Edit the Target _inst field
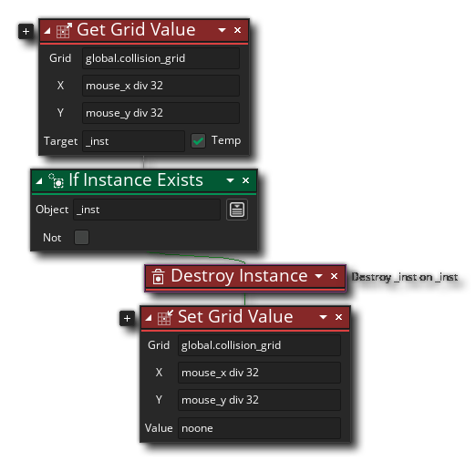This screenshot has width=476, height=461. (x=133, y=141)
